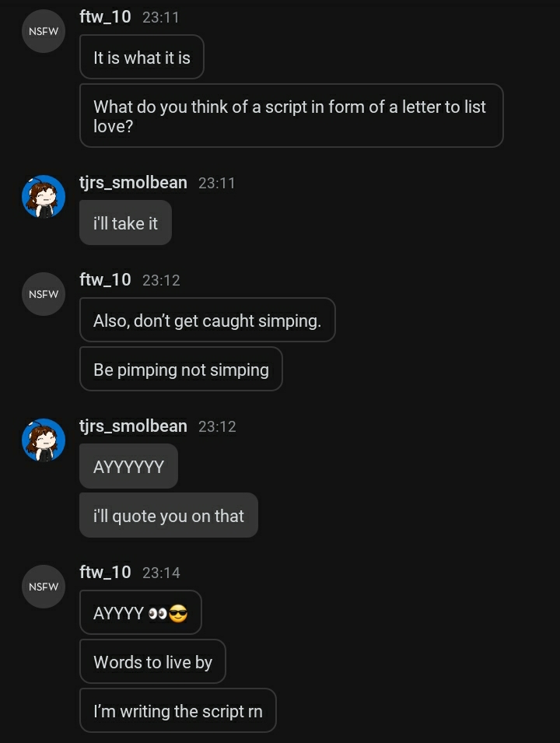Click the "AYYYY" message with emoji
Screen dimensions: 560x743
(140, 613)
